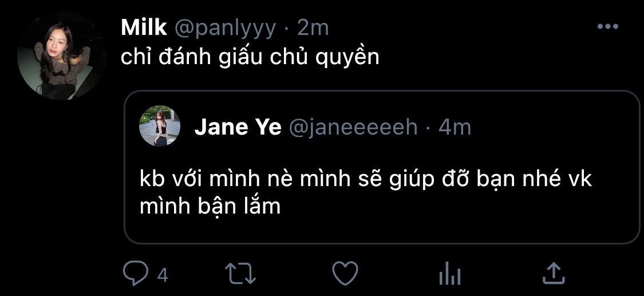644x296 pixels.
Task: Open the @panlyyy handle
Action: pos(226,29)
